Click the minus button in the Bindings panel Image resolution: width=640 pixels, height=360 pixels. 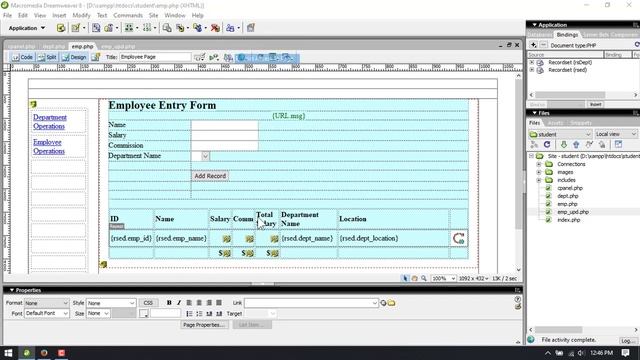point(543,45)
